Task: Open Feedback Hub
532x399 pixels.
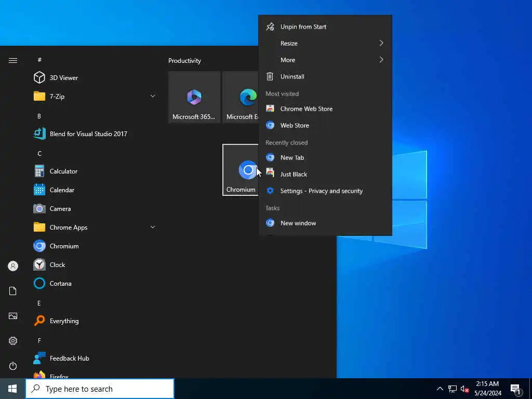Action: [x=95, y=358]
